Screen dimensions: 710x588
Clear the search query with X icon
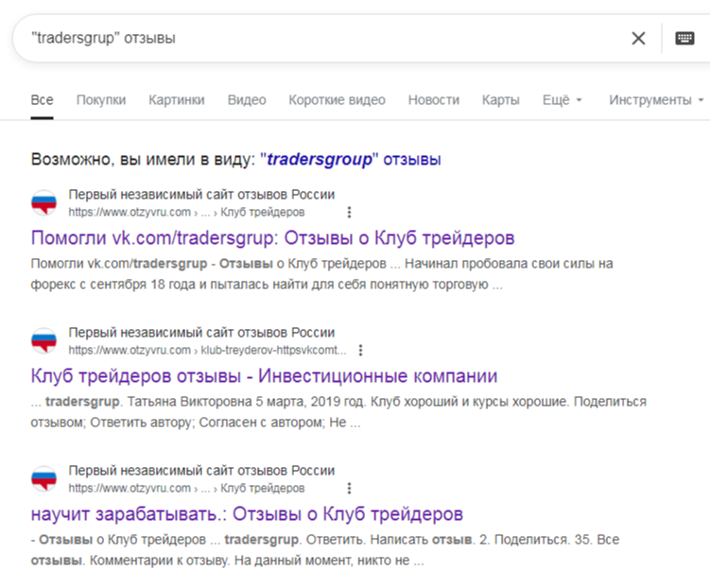638,39
